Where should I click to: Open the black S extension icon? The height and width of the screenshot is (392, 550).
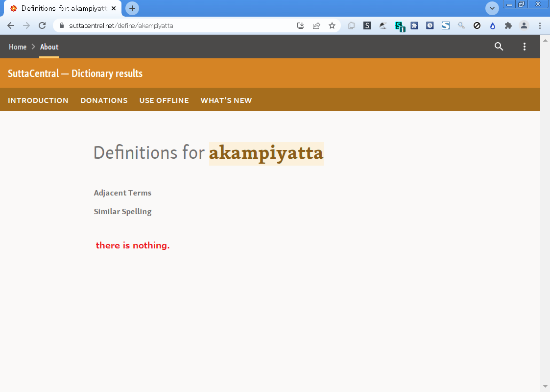click(367, 25)
